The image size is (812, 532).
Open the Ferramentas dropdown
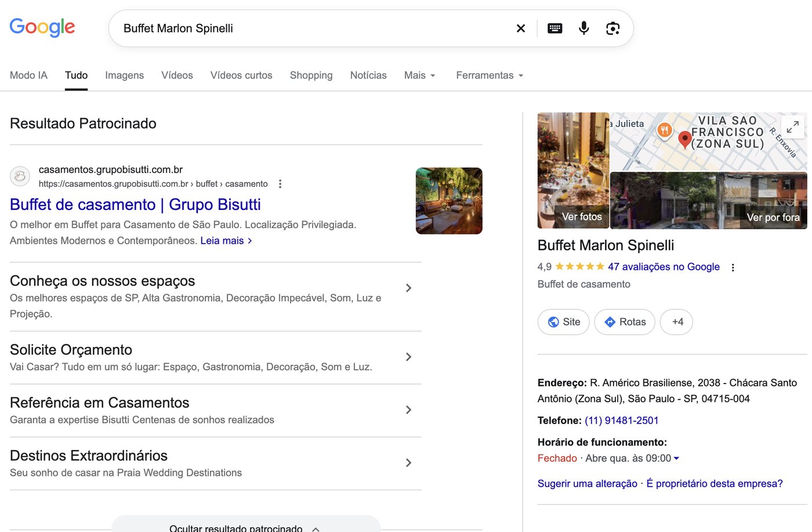[x=490, y=75]
